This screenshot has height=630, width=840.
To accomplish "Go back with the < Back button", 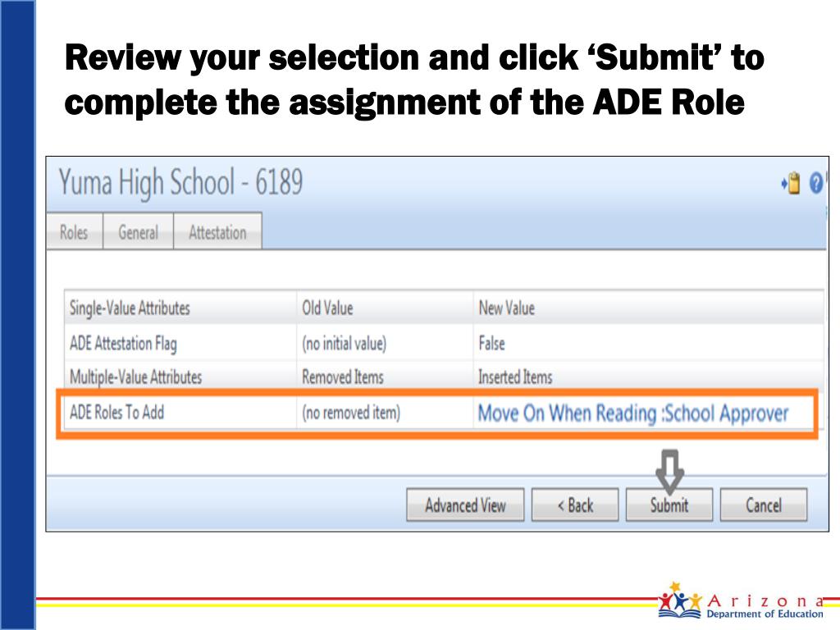I will point(575,504).
